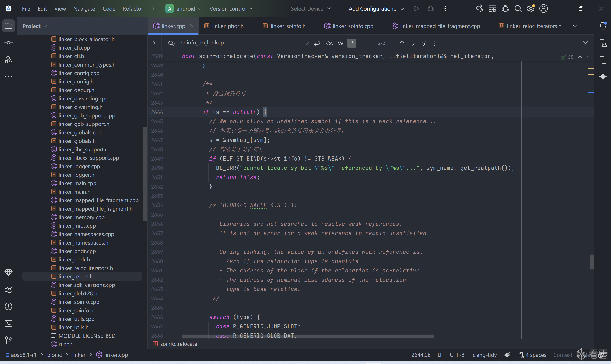Open the Project view dropdown
The width and height of the screenshot is (611, 364).
click(35, 26)
